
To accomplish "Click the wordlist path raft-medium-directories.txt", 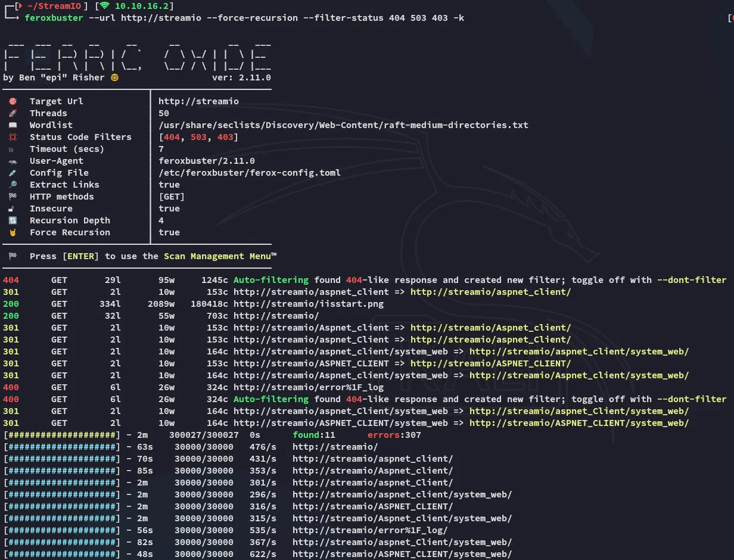I will [x=343, y=125].
